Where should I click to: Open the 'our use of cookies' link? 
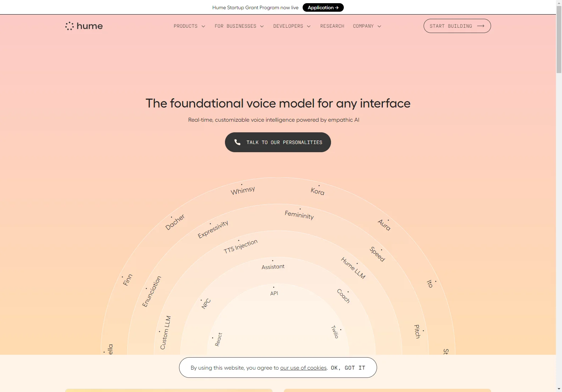303,368
